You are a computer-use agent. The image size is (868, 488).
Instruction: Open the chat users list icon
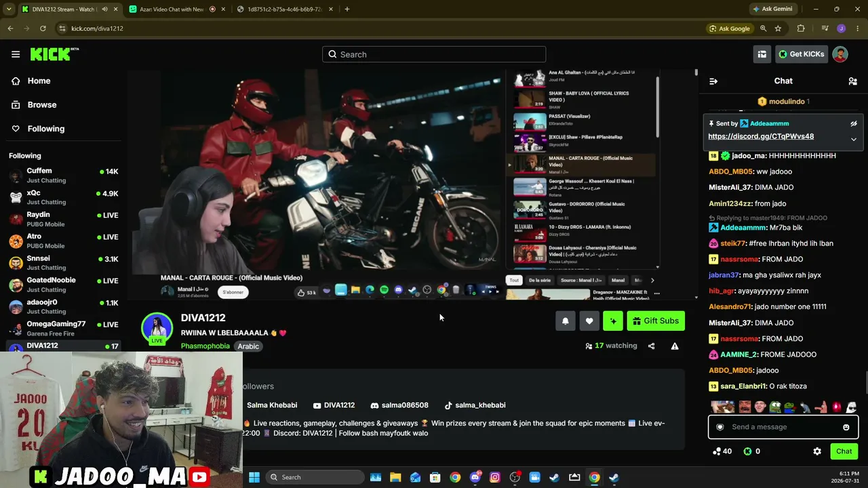click(x=852, y=81)
